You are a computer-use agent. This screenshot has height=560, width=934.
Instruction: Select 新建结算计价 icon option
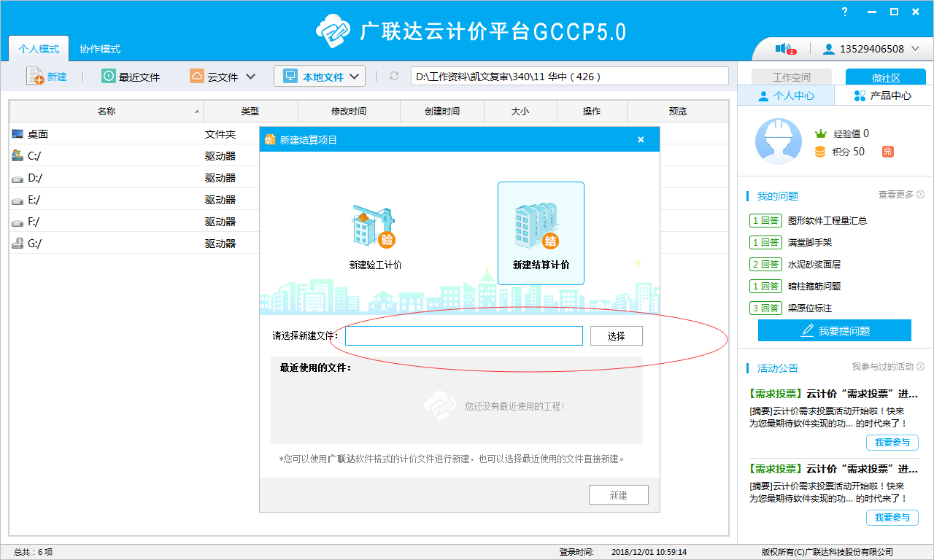tap(541, 233)
